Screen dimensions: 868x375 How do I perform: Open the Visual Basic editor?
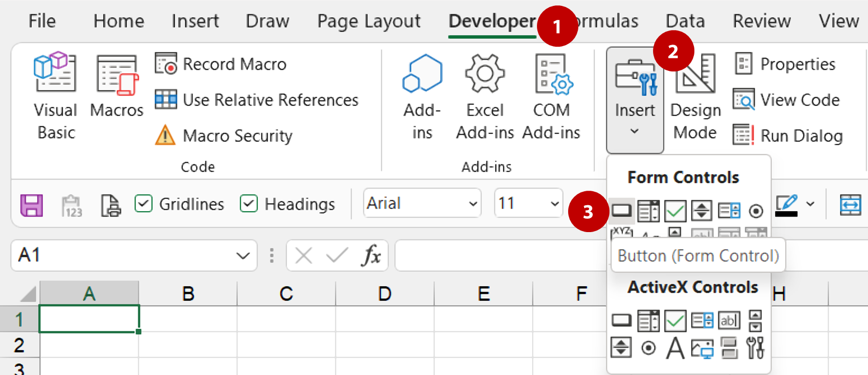click(55, 96)
